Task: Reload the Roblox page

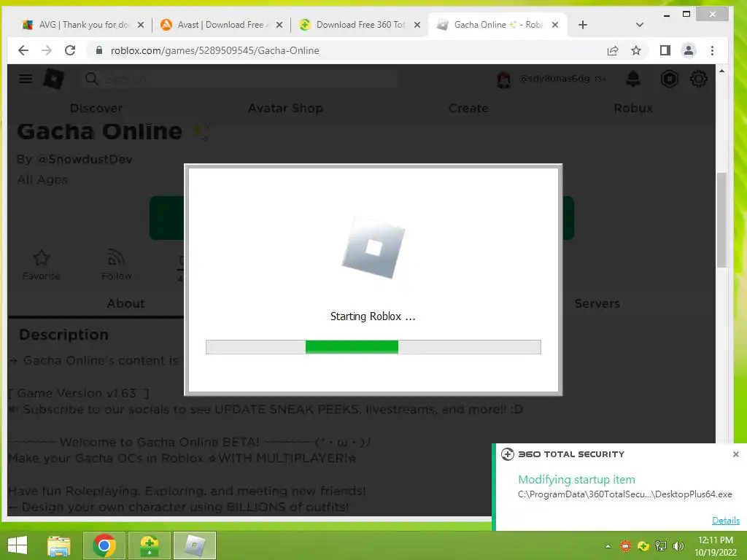Action: [70, 50]
